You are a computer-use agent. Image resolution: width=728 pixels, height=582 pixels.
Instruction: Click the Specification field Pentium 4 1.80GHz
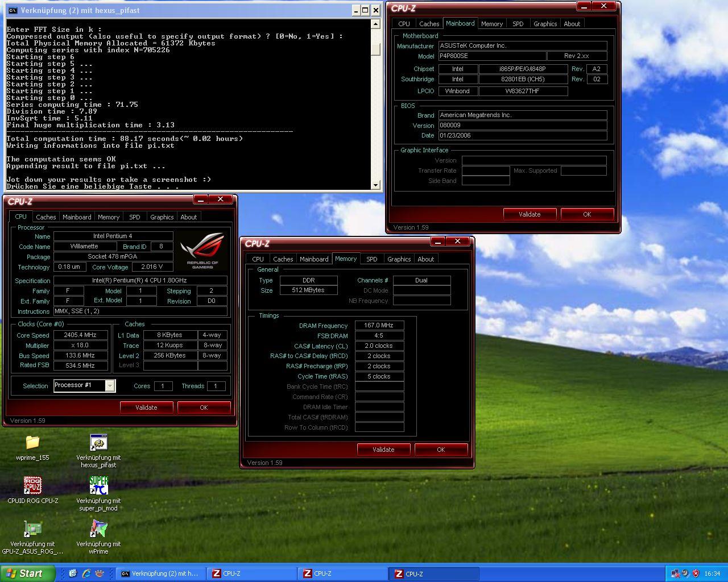[140, 281]
